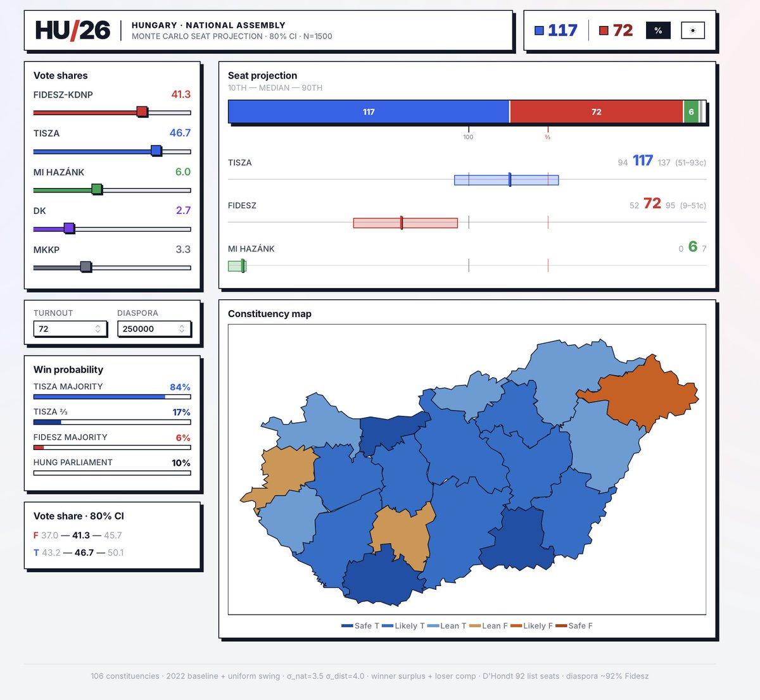Click the Fidesz median 72 seats figure
The height and width of the screenshot is (700, 760).
point(652,204)
